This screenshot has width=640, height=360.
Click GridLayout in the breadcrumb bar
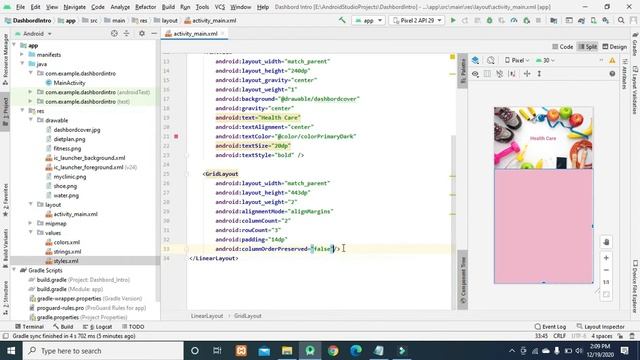tap(248, 316)
